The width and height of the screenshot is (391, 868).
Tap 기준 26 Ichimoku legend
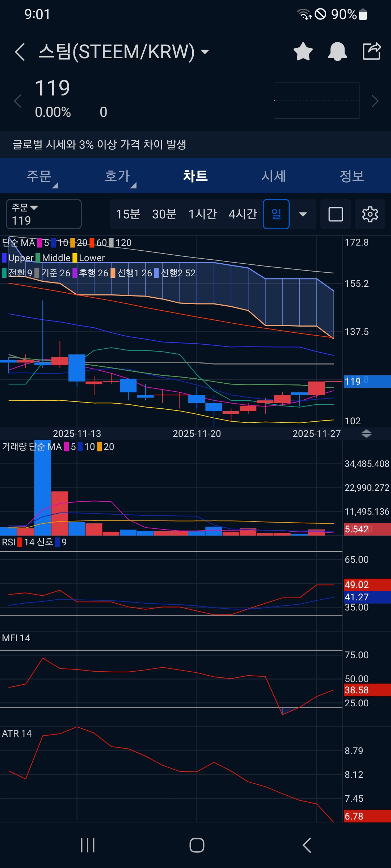click(x=52, y=273)
